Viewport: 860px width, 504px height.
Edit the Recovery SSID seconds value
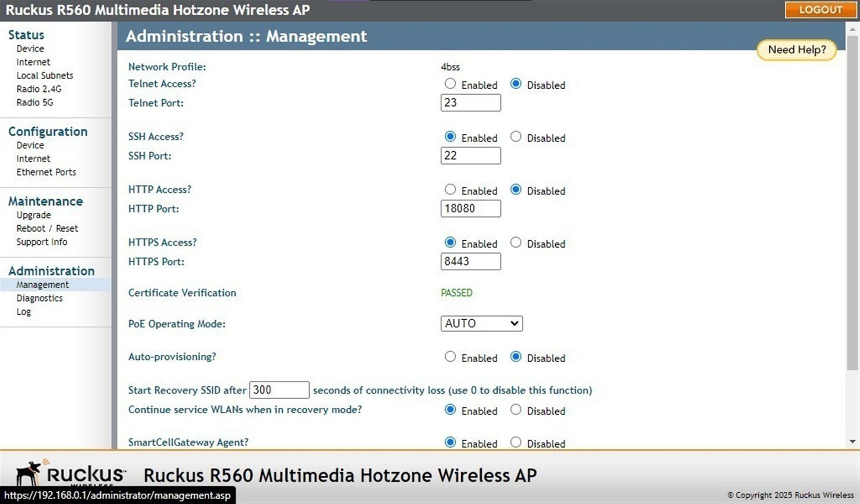tap(279, 390)
